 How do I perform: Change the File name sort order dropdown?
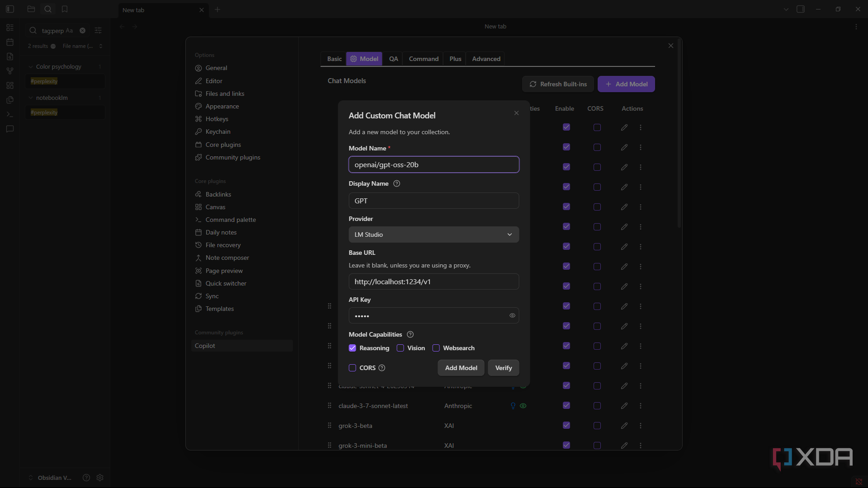[x=82, y=46]
